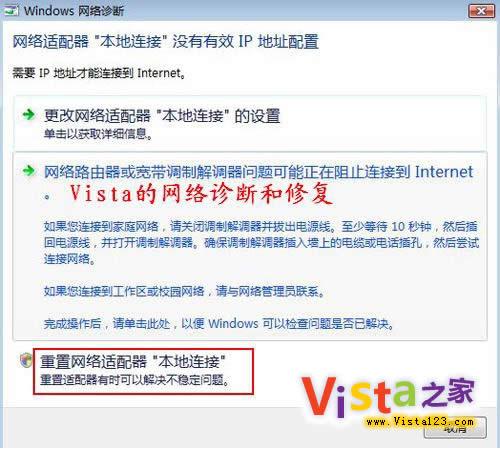This screenshot has height=457, width=500.
Task: Click 完成操作后,请单击此处 recheck line
Action: click(219, 323)
